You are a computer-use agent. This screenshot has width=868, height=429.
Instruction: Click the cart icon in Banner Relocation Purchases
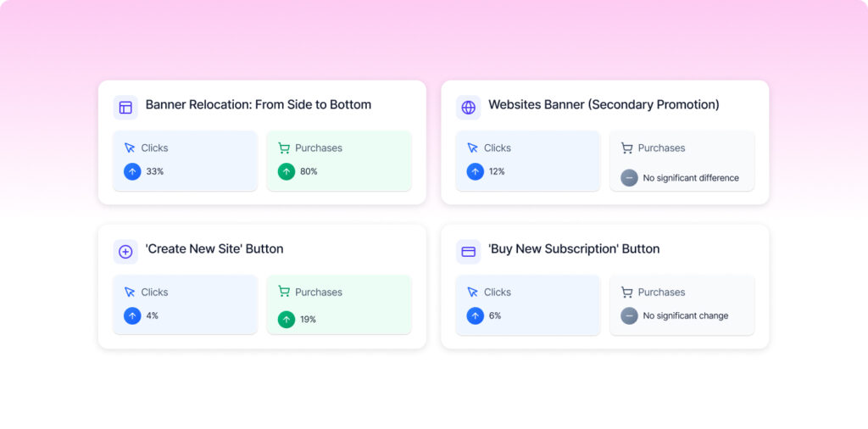pyautogui.click(x=284, y=148)
